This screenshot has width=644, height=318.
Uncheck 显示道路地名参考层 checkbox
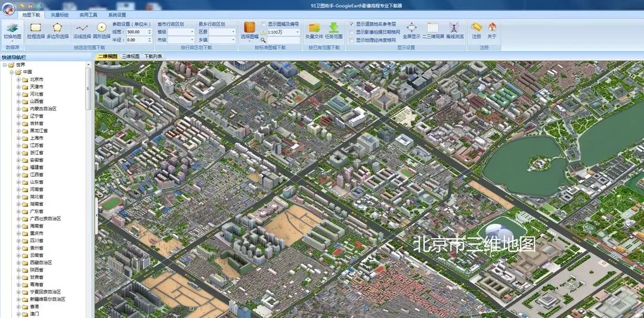coord(352,24)
